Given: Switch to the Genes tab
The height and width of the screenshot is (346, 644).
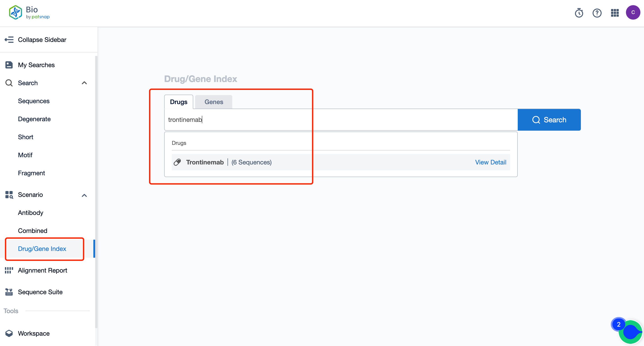Looking at the screenshot, I should pos(214,101).
